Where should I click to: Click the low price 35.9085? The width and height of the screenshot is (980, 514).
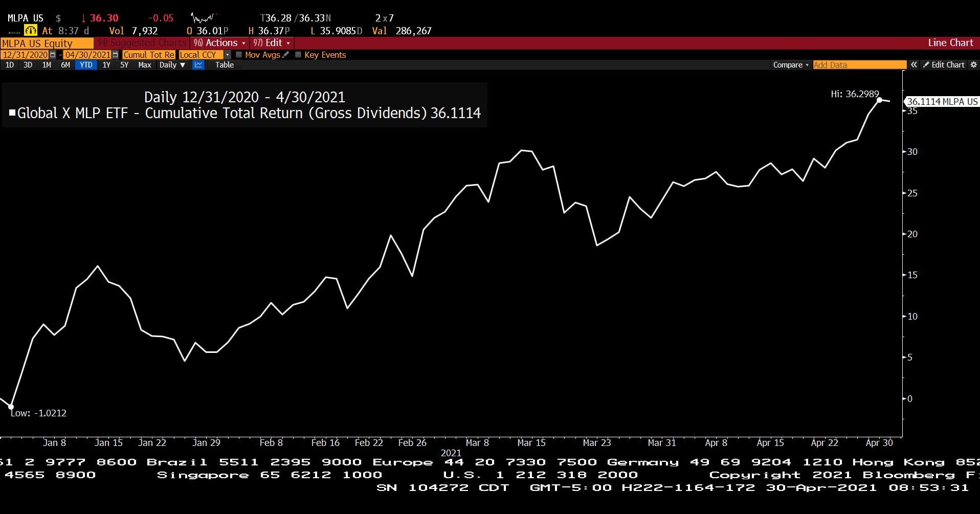[338, 31]
